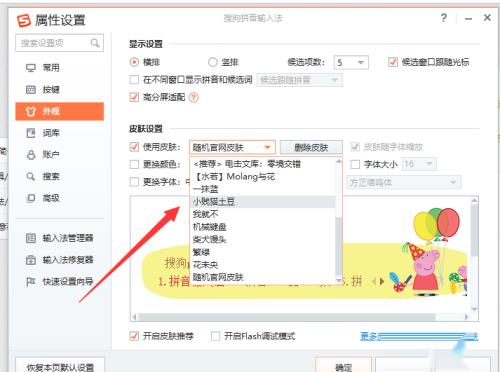This screenshot has height=372, width=500.
Task: Choose the 繁绿 skin option
Action: tap(262, 252)
